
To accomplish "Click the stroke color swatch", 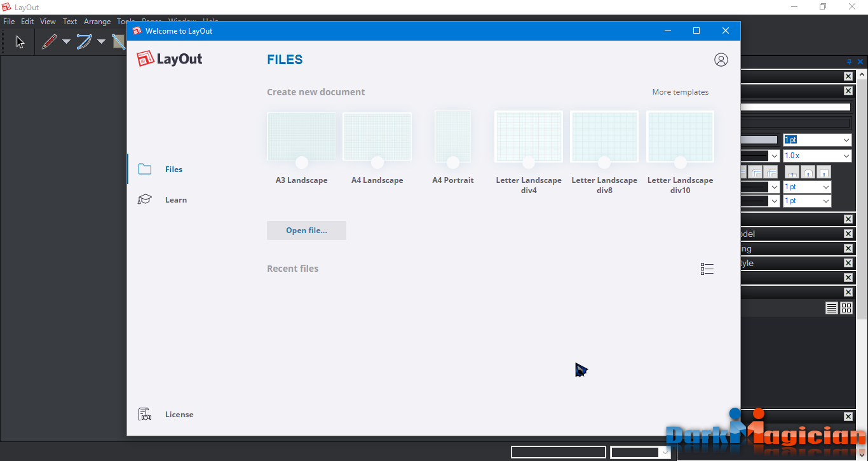I will 759,140.
